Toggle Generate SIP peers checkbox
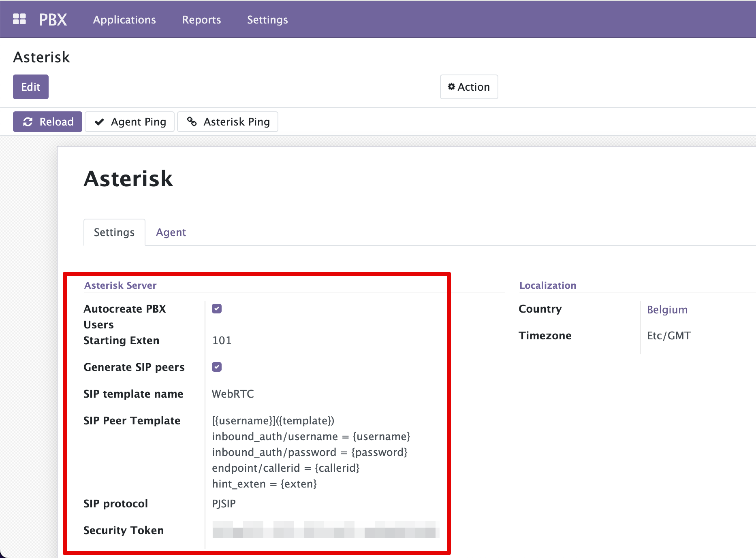The width and height of the screenshot is (756, 558). click(217, 367)
